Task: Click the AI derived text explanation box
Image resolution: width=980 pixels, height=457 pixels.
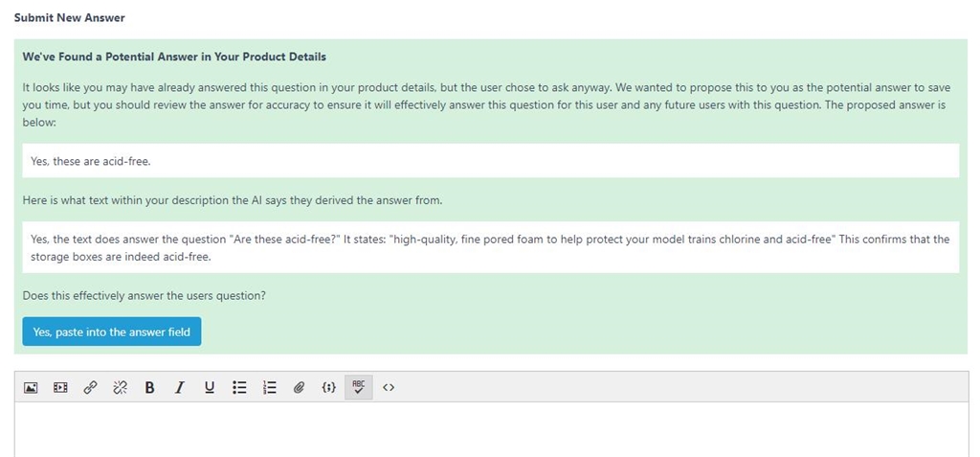Action: click(x=491, y=246)
